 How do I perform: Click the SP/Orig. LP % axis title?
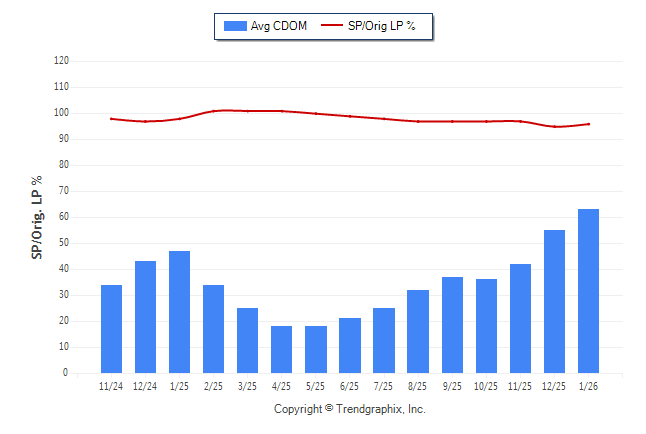[x=37, y=217]
